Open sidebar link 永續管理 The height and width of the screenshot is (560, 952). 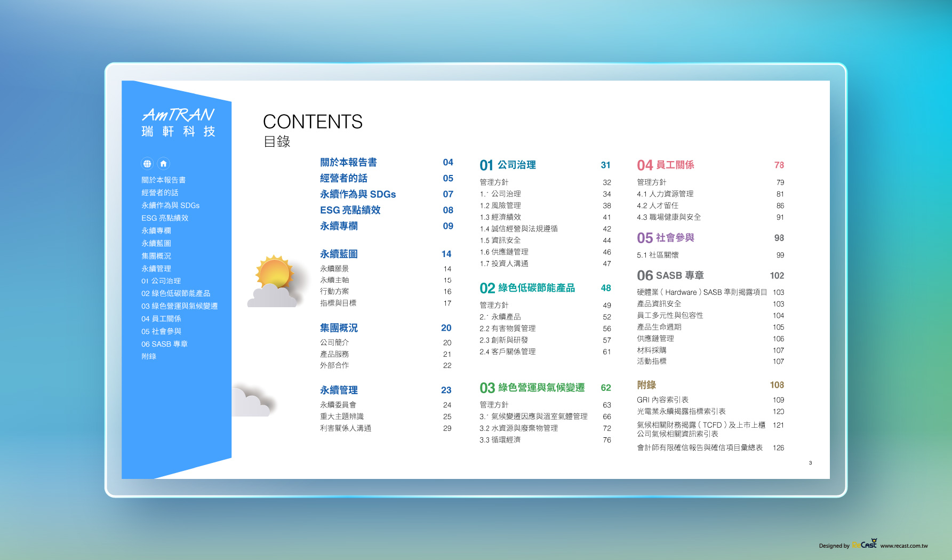(x=156, y=268)
